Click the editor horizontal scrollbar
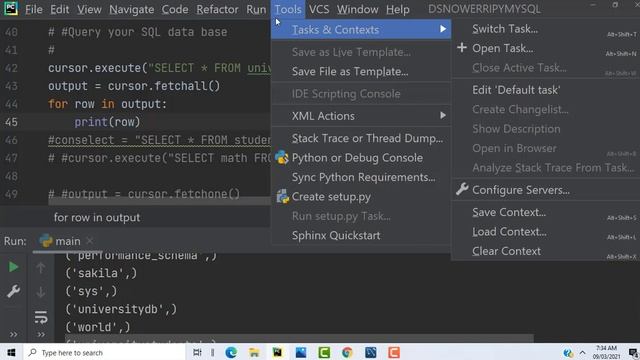Viewport: 640px width, 360px height. click(x=159, y=201)
